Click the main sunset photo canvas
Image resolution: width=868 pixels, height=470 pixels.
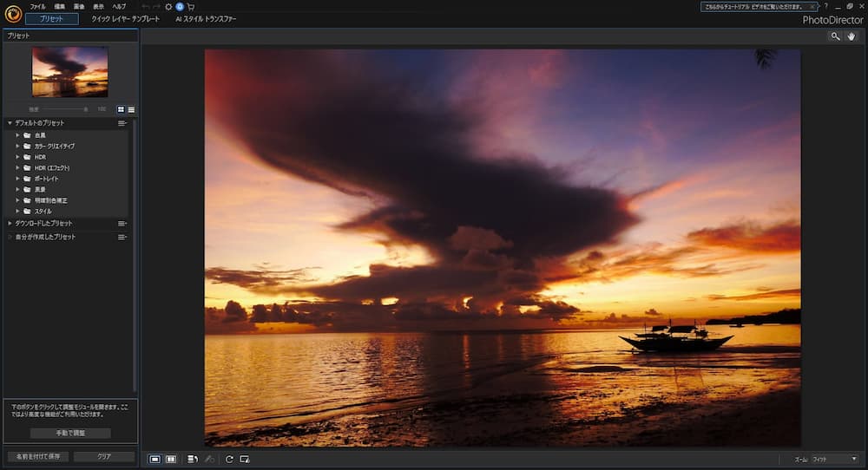coord(502,248)
